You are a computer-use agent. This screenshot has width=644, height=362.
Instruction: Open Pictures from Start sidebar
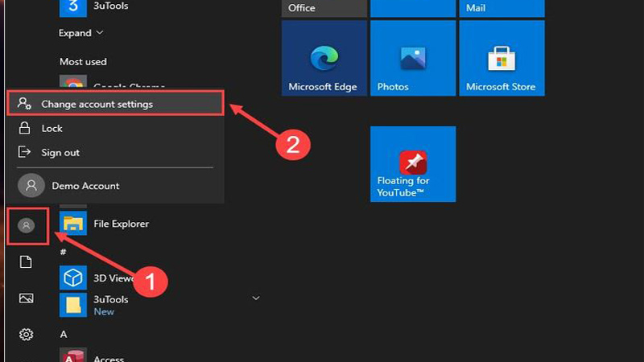26,298
